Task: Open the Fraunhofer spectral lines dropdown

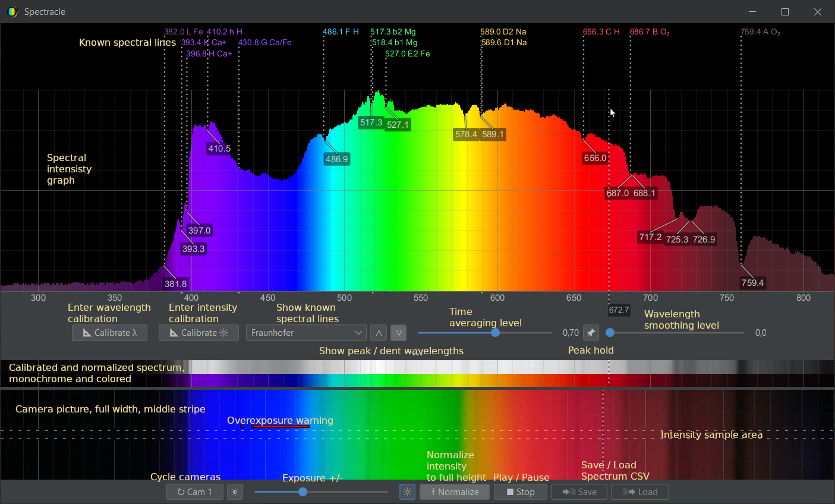Action: (x=306, y=333)
